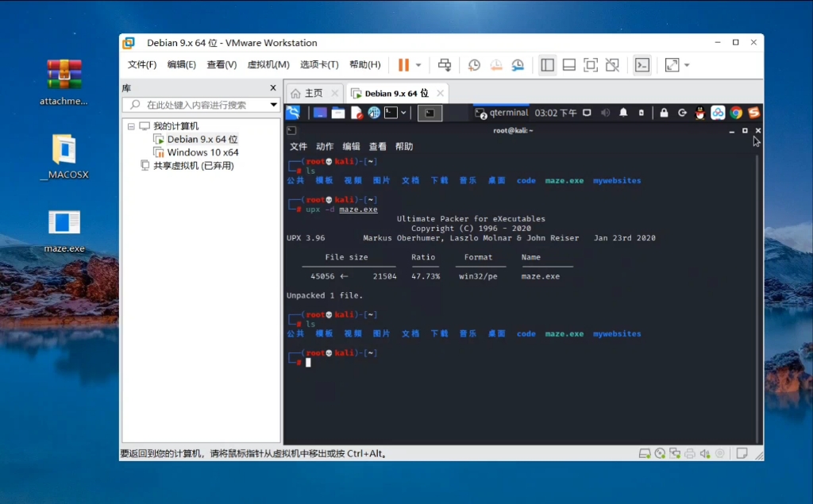This screenshot has width=813, height=504.
Task: Collapse the 我的计算机 tree node
Action: click(131, 126)
